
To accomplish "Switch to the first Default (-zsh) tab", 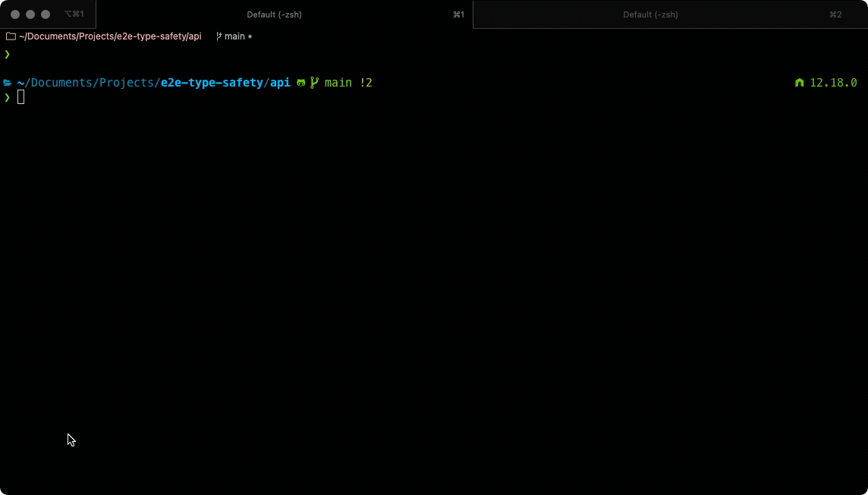I will [285, 14].
